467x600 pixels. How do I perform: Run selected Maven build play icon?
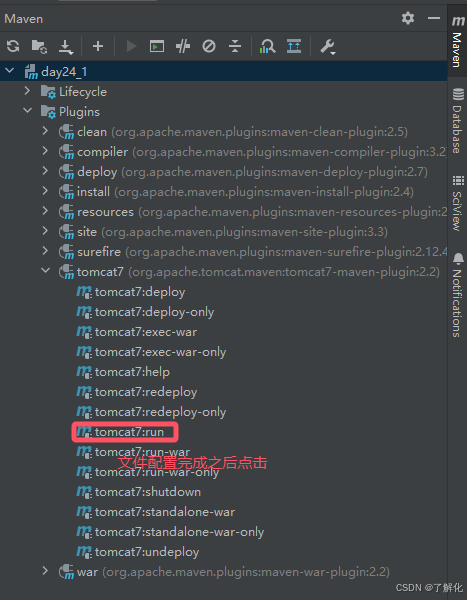click(131, 46)
